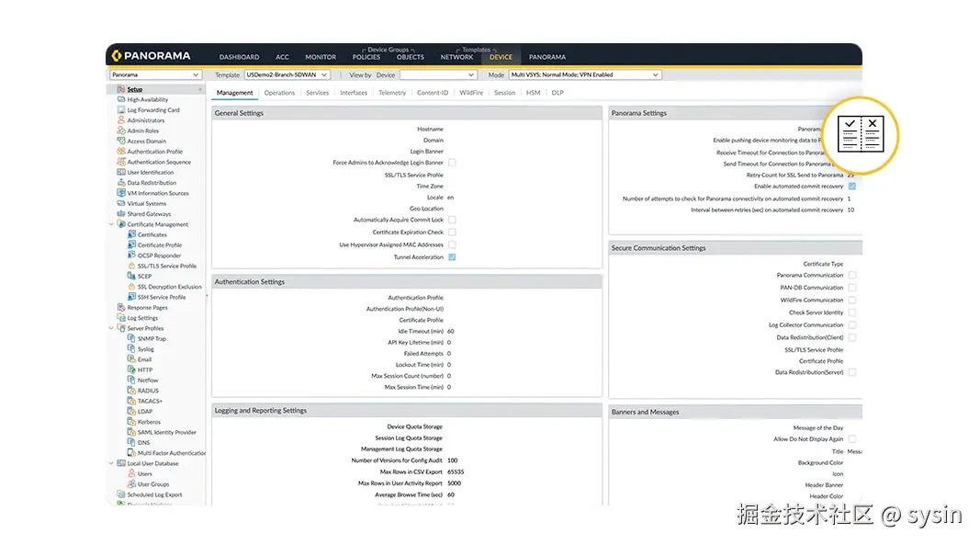Click Max Rows in CSV Export value 65535
This screenshot has width=980, height=545.
pos(456,471)
